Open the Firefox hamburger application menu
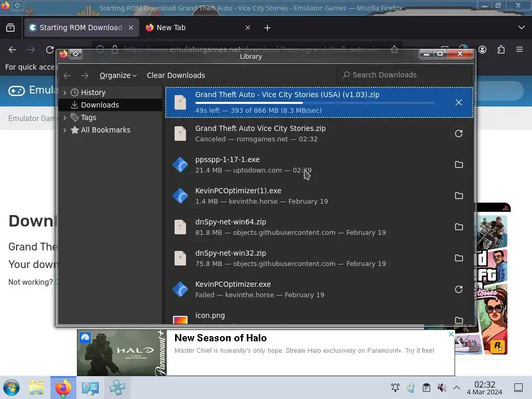Viewport: 532px width, 399px height. [x=520, y=49]
